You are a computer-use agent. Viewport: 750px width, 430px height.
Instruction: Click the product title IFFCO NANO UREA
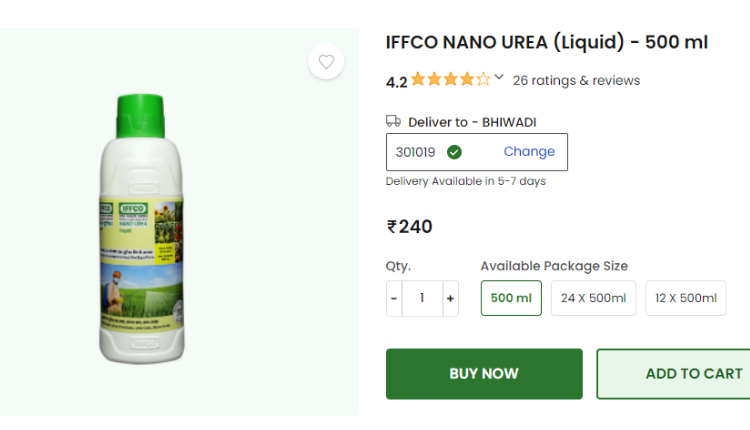click(x=547, y=42)
